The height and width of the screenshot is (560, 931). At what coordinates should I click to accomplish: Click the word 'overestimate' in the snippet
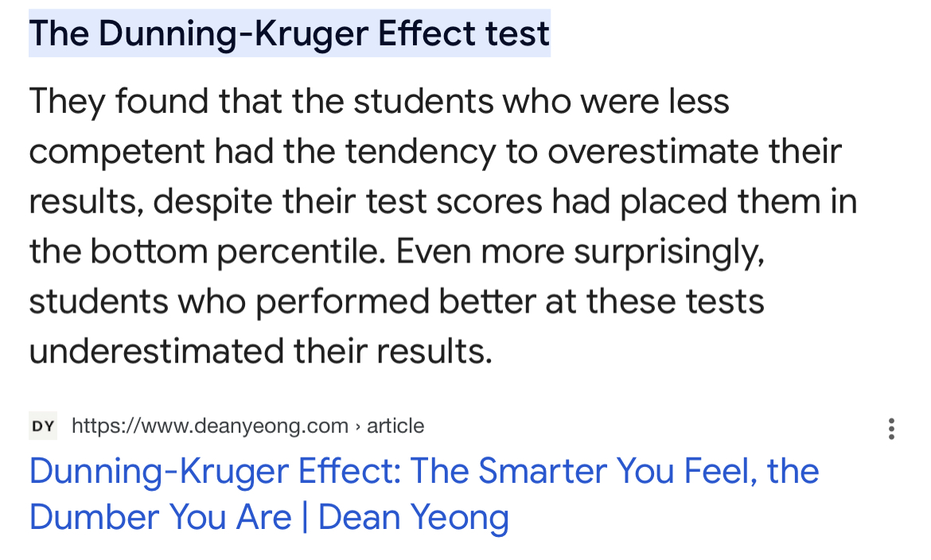click(x=652, y=151)
